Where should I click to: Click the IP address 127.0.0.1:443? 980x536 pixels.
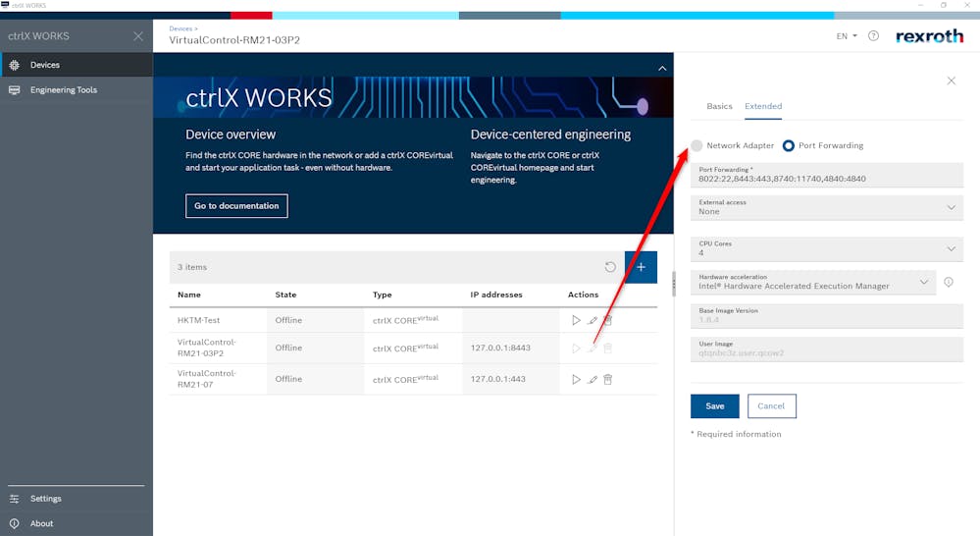click(497, 379)
